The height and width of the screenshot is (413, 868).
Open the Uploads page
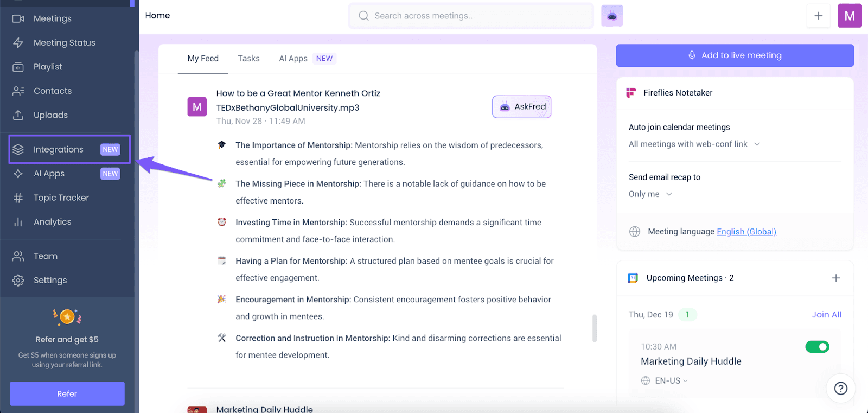pyautogui.click(x=50, y=115)
